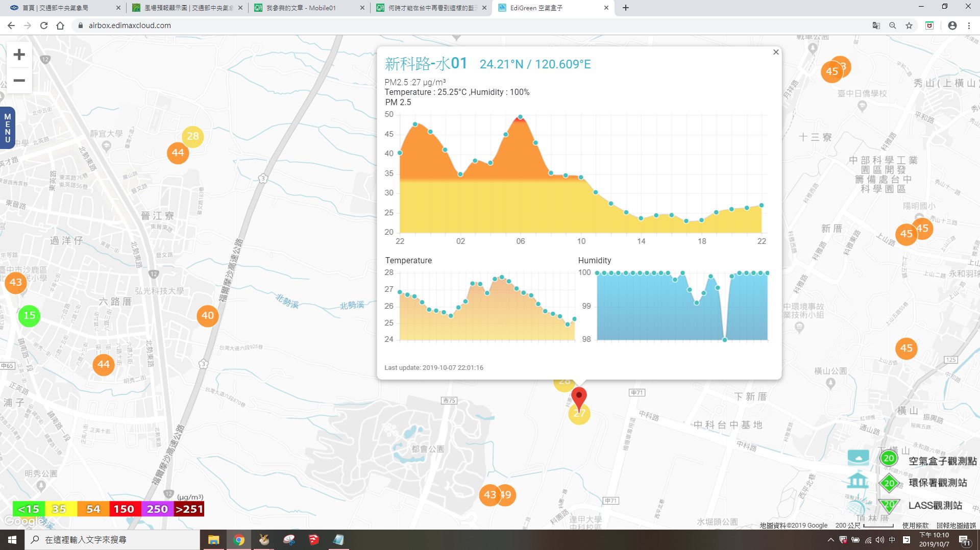Viewport: 980px width, 550px height.
Task: Switch to 我參與的文章 Mobile01 tab
Action: tap(309, 8)
